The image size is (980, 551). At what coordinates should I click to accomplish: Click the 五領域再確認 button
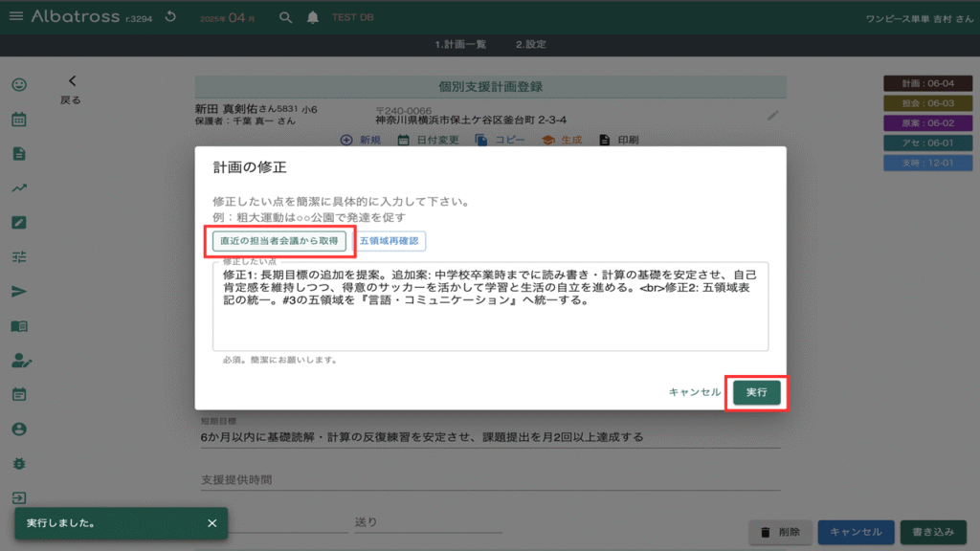[x=390, y=241]
